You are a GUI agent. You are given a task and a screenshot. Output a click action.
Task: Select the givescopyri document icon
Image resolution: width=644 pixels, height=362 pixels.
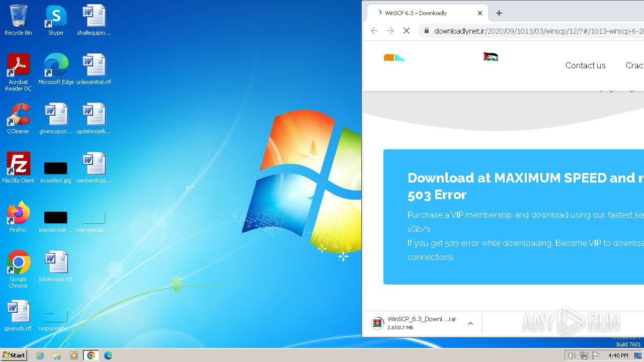(56, 119)
